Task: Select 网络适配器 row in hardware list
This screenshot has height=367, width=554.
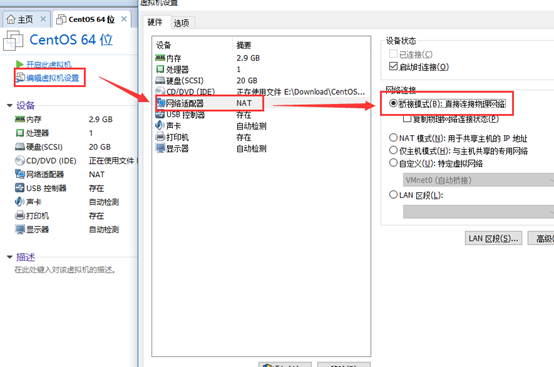Action: [261, 103]
